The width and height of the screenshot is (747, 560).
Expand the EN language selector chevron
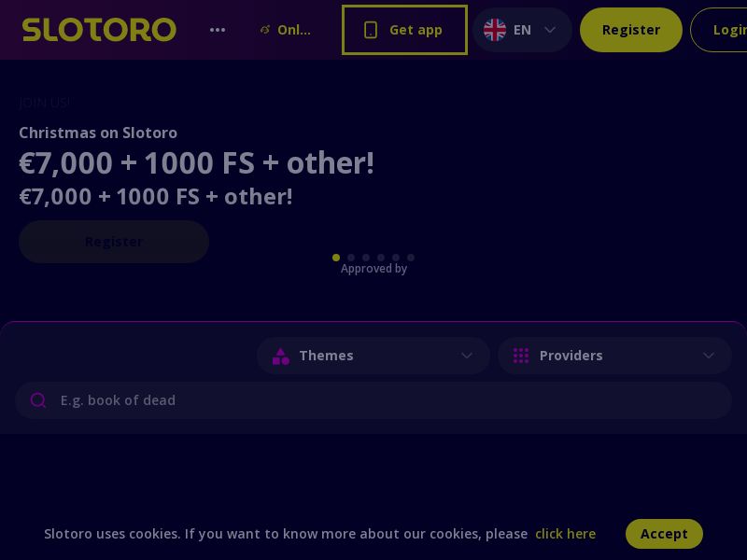[550, 30]
